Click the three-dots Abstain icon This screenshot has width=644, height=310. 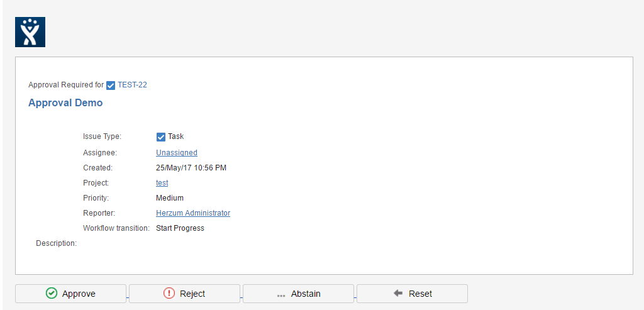pyautogui.click(x=281, y=295)
